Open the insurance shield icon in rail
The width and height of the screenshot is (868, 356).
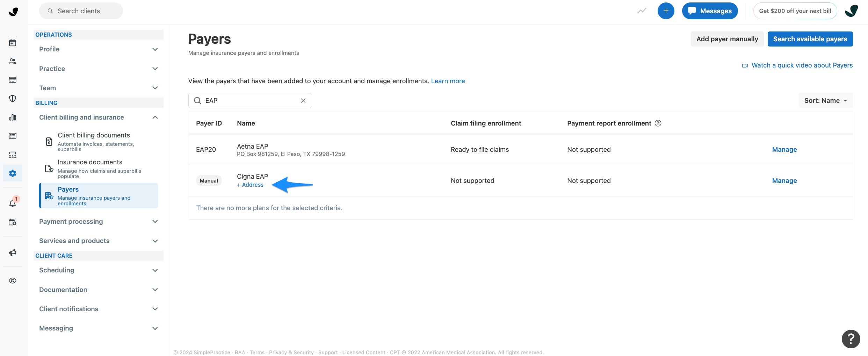[13, 99]
